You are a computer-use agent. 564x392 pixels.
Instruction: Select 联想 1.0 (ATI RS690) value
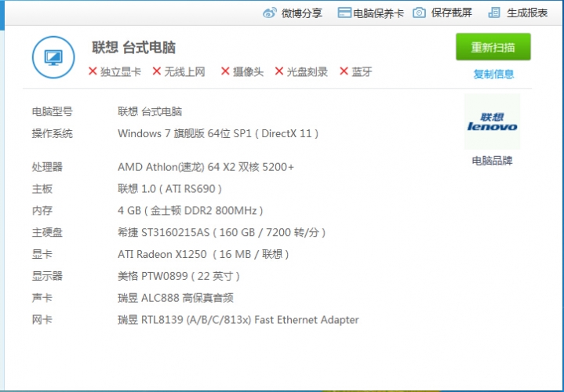169,189
